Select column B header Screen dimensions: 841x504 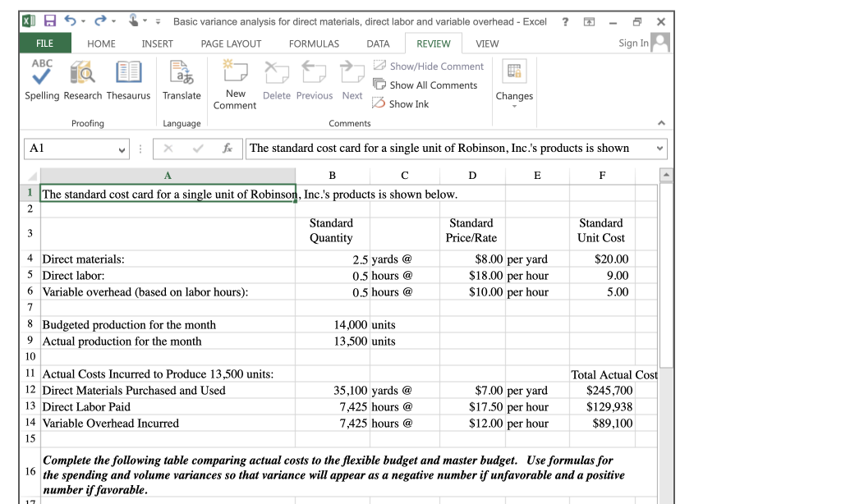pyautogui.click(x=333, y=176)
